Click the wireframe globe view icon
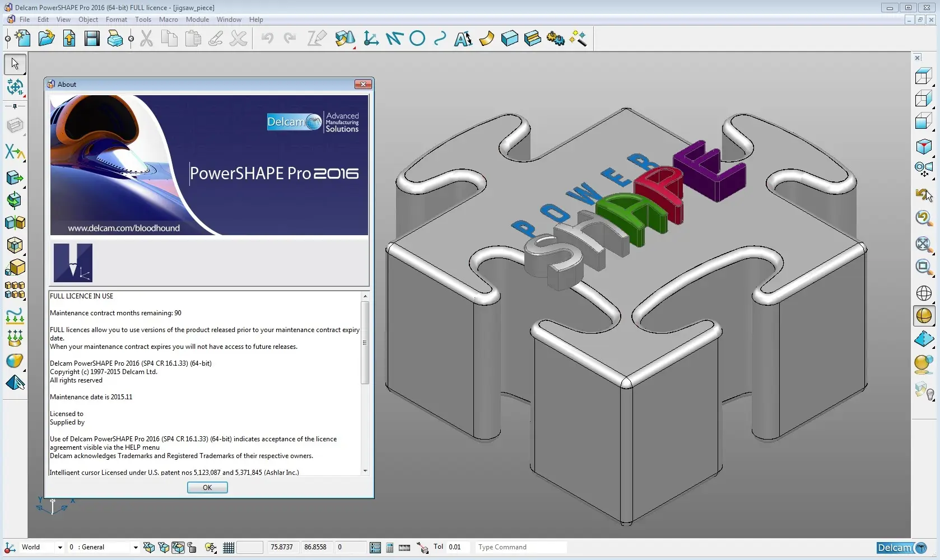Viewport: 940px width, 560px height. tap(924, 293)
